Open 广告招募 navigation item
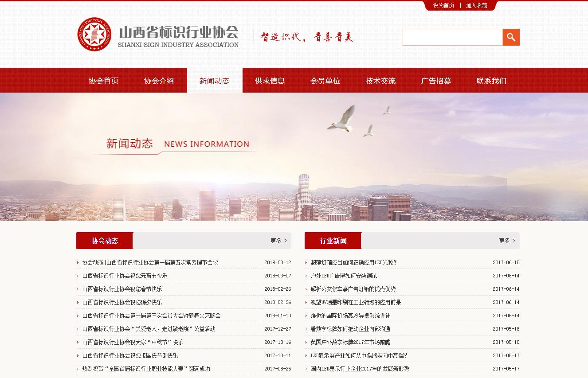Screen dimensions: 588x378 click(436, 81)
